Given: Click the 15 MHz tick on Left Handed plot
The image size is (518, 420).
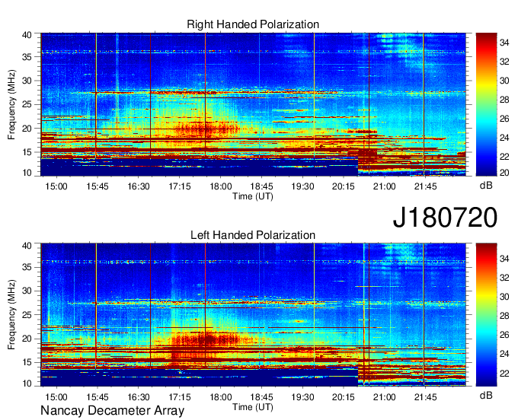Looking at the screenshot, I should (27, 362).
